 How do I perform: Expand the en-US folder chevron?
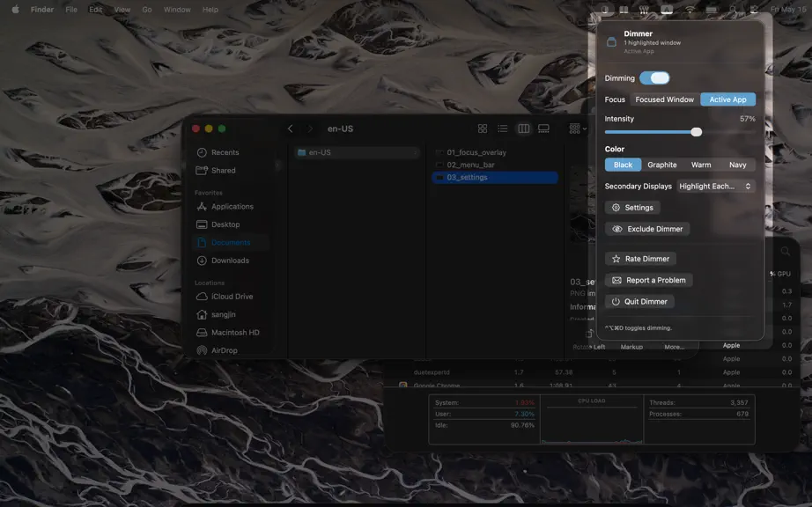point(416,152)
